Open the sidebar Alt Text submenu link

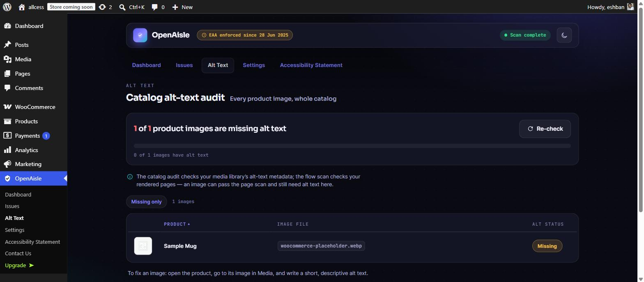[14, 218]
